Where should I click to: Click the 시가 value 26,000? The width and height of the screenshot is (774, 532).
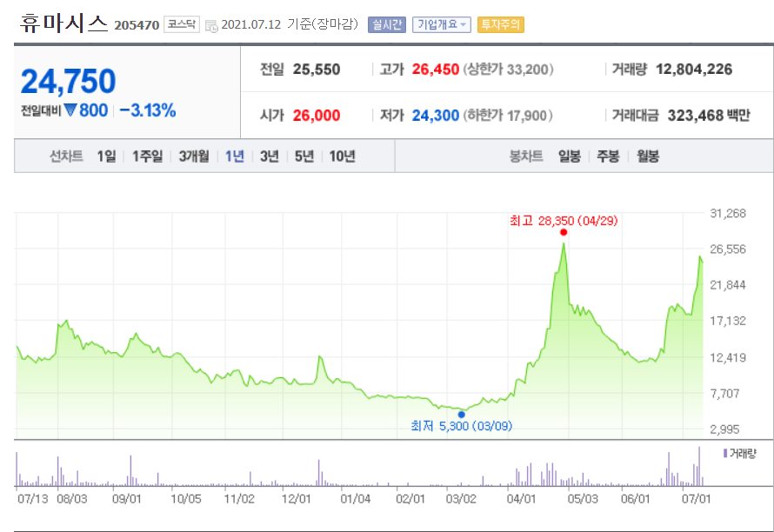point(317,116)
